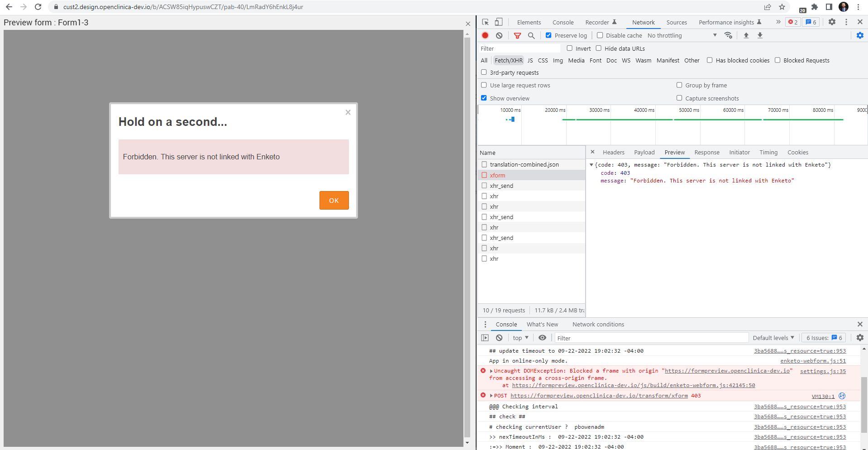Open the enketo-webform.js:51 source link

pos(813,361)
